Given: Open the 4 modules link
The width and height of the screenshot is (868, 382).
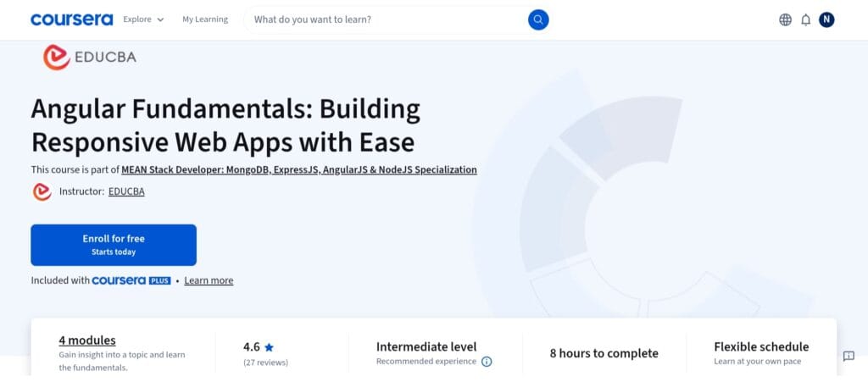Looking at the screenshot, I should coord(87,340).
